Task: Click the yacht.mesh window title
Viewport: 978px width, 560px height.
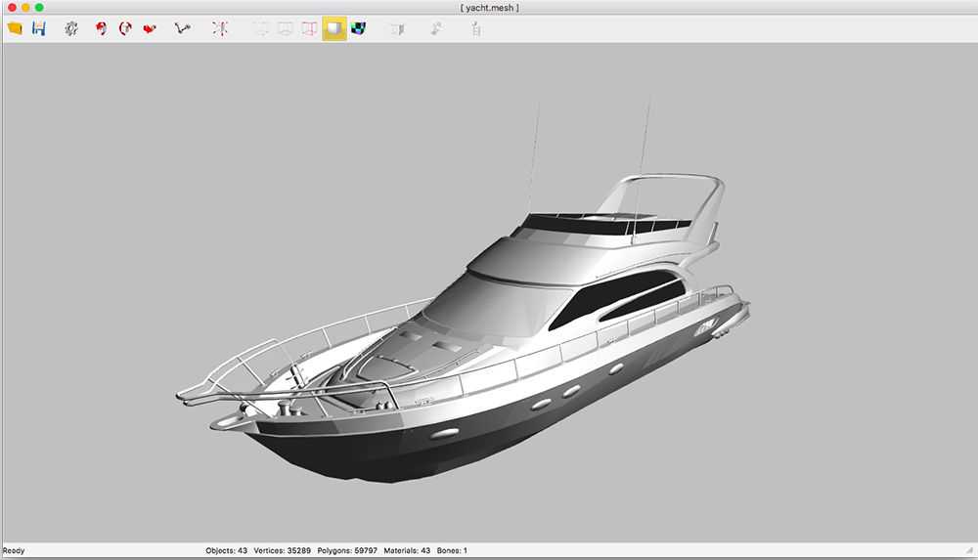Action: coord(489,8)
